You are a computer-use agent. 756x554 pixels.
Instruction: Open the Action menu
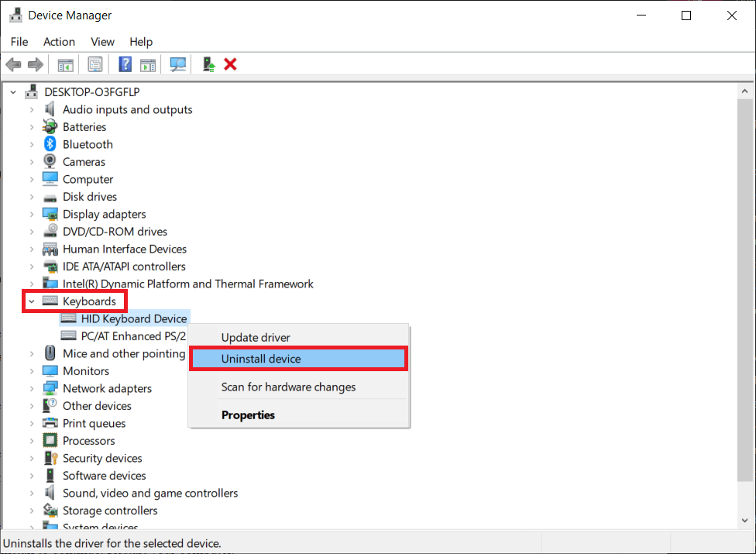59,42
